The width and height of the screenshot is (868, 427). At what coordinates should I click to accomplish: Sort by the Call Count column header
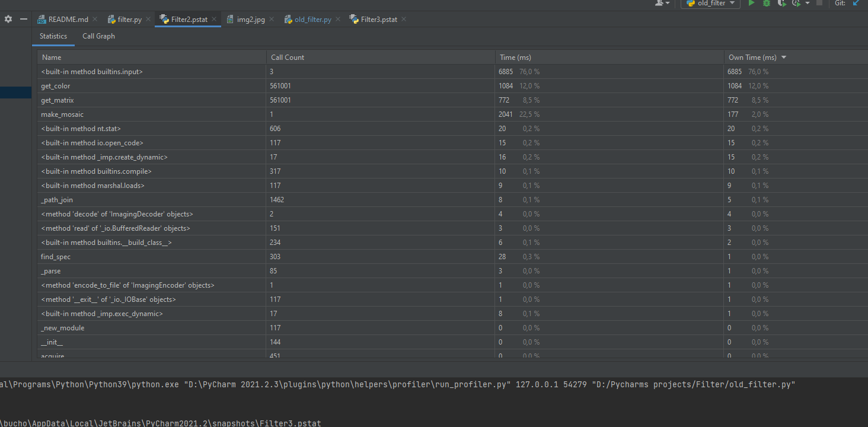381,58
